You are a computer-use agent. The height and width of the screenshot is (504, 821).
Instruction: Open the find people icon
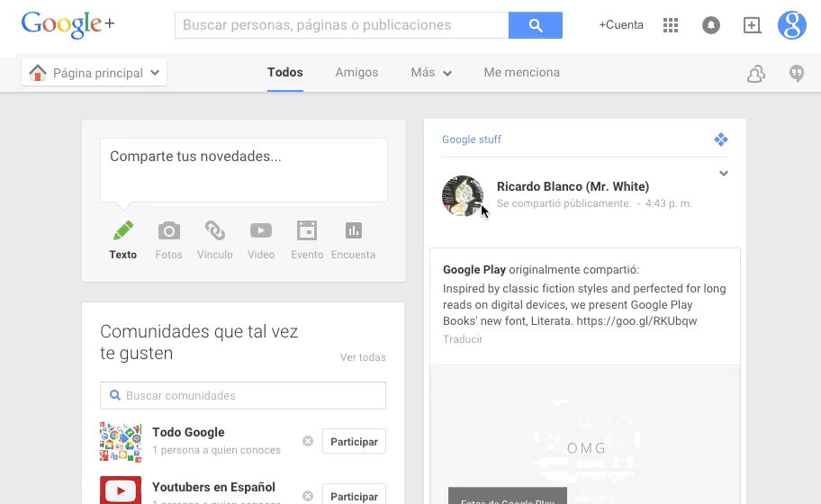point(756,74)
